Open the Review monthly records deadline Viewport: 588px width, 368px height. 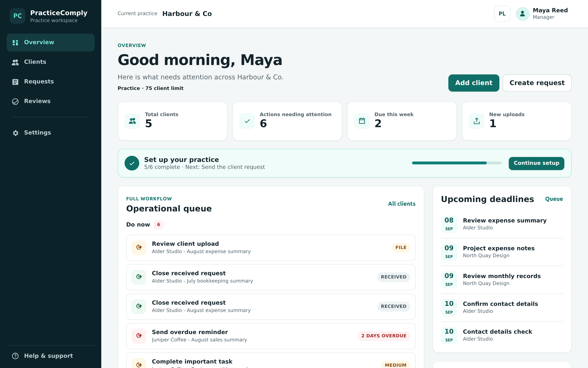pyautogui.click(x=502, y=280)
